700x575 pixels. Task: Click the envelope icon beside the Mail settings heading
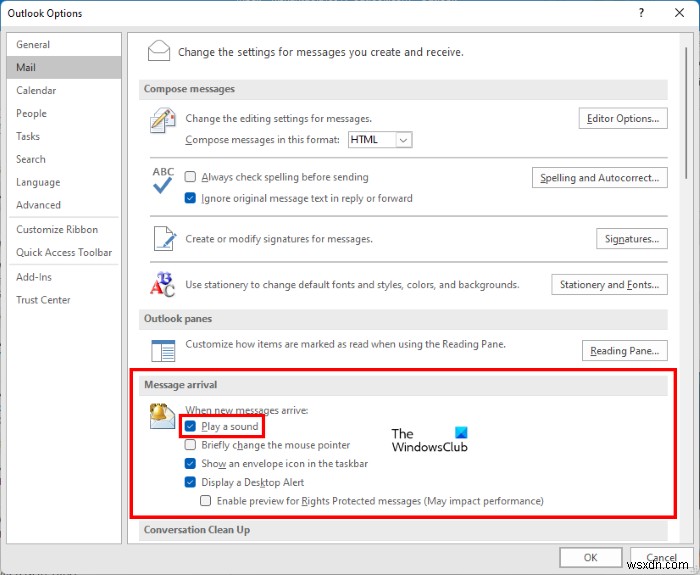pyautogui.click(x=158, y=51)
